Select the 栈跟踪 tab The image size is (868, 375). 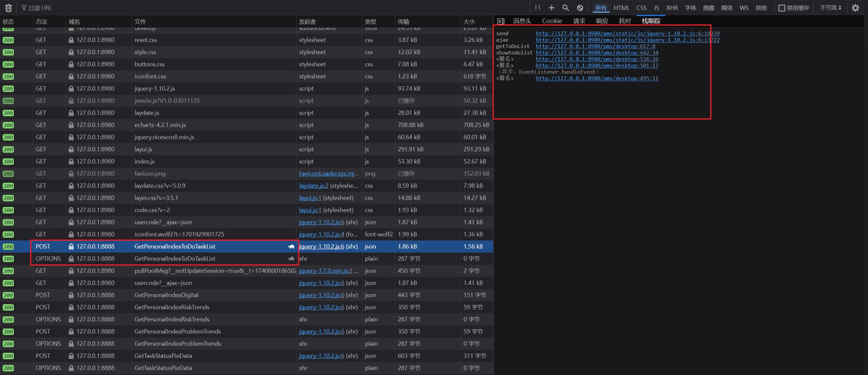[x=651, y=21]
